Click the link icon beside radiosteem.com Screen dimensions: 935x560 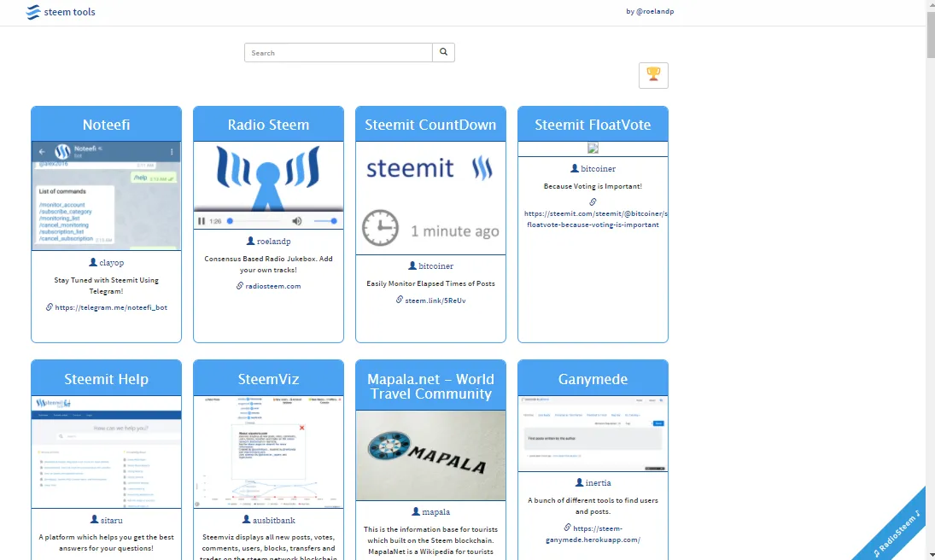[240, 286]
